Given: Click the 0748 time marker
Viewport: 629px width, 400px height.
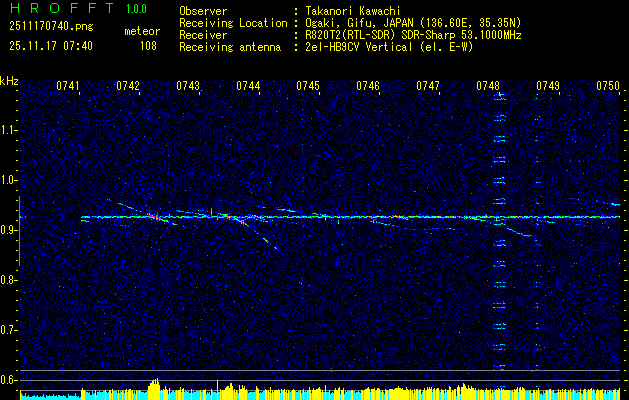Looking at the screenshot, I should coord(488,86).
